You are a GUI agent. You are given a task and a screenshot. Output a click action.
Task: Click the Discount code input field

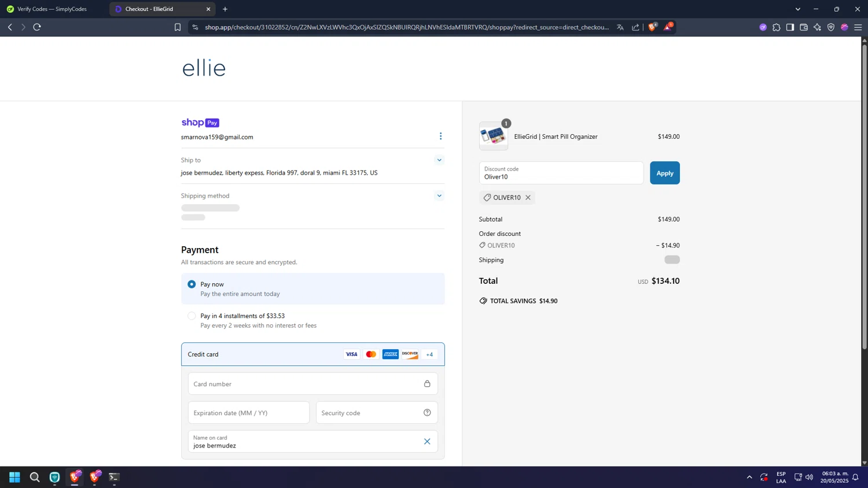[561, 173]
